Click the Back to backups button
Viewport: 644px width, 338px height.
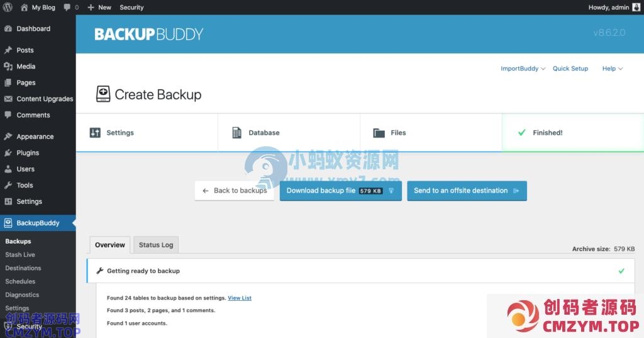235,191
